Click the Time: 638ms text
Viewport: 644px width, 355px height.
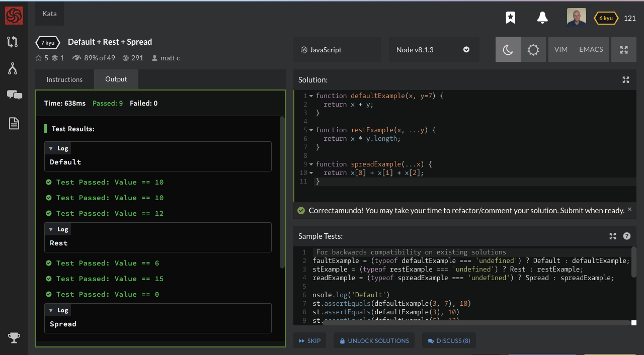click(65, 103)
